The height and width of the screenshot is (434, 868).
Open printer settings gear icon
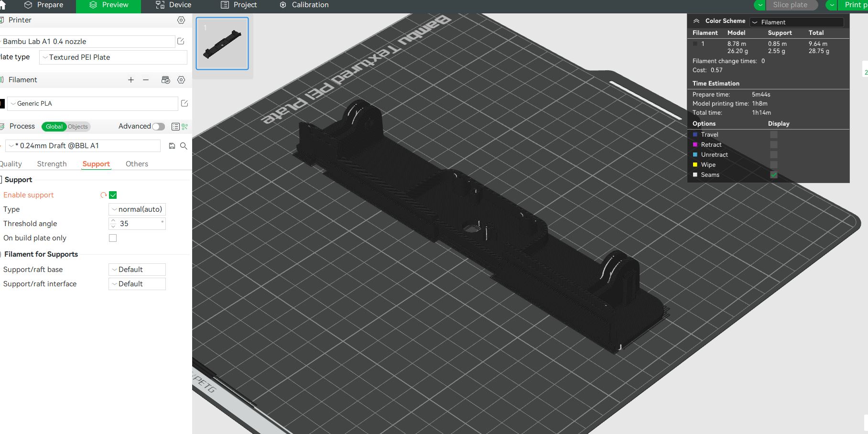click(181, 20)
